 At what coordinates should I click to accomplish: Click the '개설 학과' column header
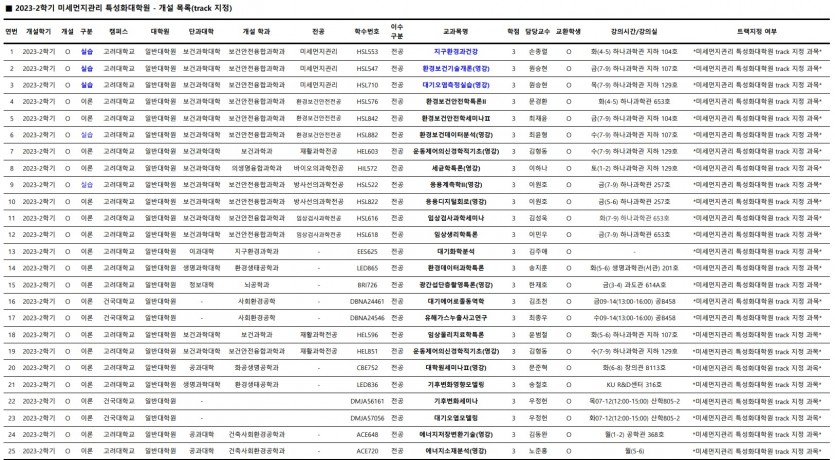point(256,31)
